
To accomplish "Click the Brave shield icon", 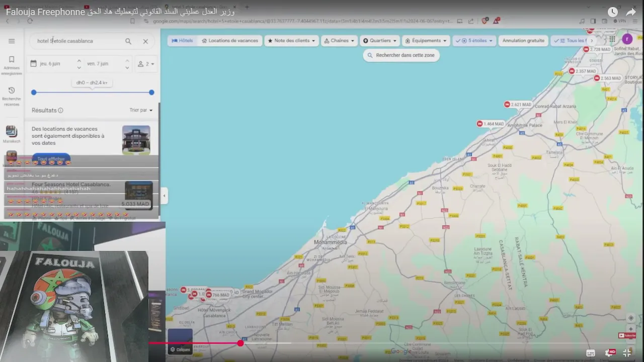I will coord(485,21).
